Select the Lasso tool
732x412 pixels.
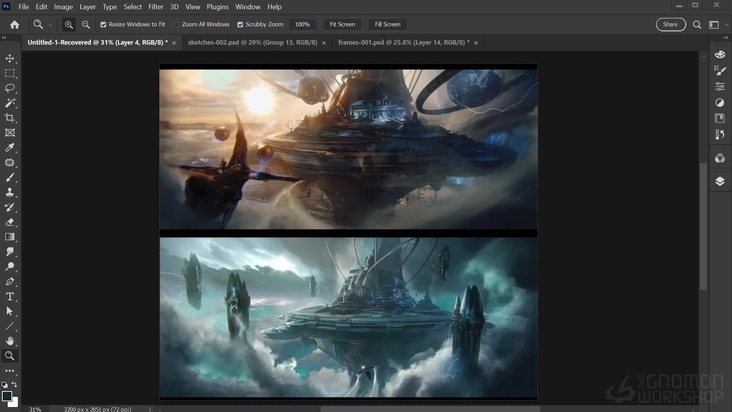point(10,88)
